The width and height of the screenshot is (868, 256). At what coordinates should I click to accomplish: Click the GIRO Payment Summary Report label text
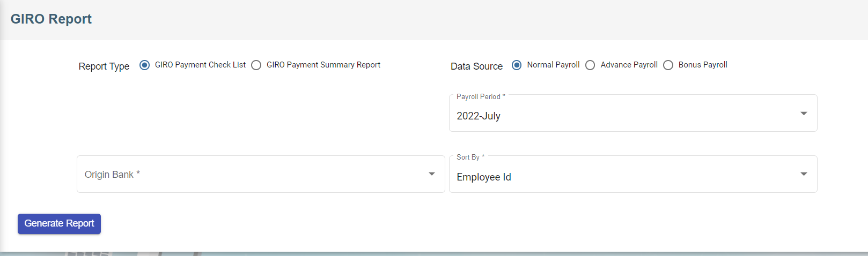pyautogui.click(x=323, y=65)
